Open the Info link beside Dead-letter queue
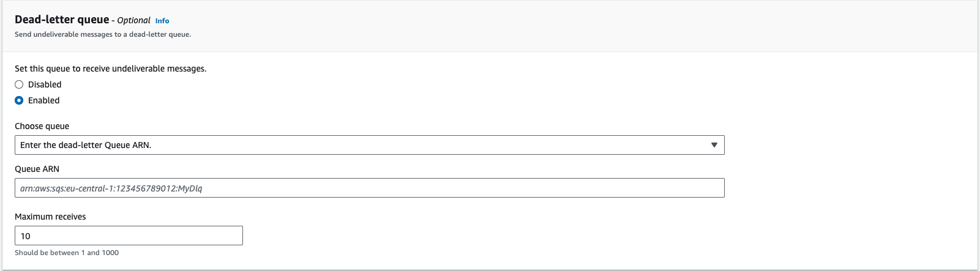This screenshot has width=980, height=271. pos(162,21)
